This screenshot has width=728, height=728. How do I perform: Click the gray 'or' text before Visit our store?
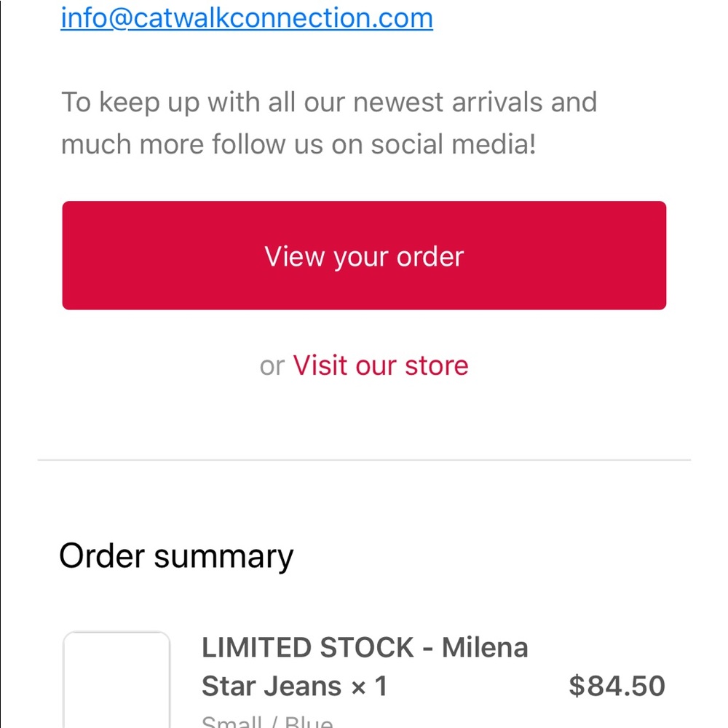(272, 366)
